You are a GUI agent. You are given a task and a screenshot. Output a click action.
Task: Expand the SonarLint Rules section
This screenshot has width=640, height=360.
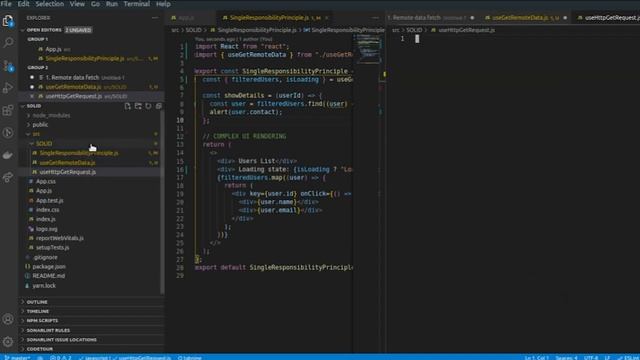coord(48,330)
